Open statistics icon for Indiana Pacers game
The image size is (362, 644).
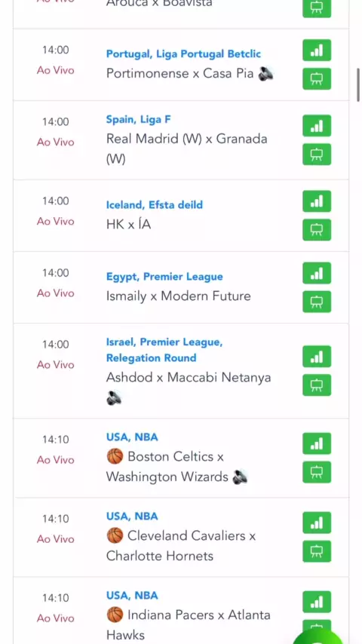pyautogui.click(x=317, y=602)
